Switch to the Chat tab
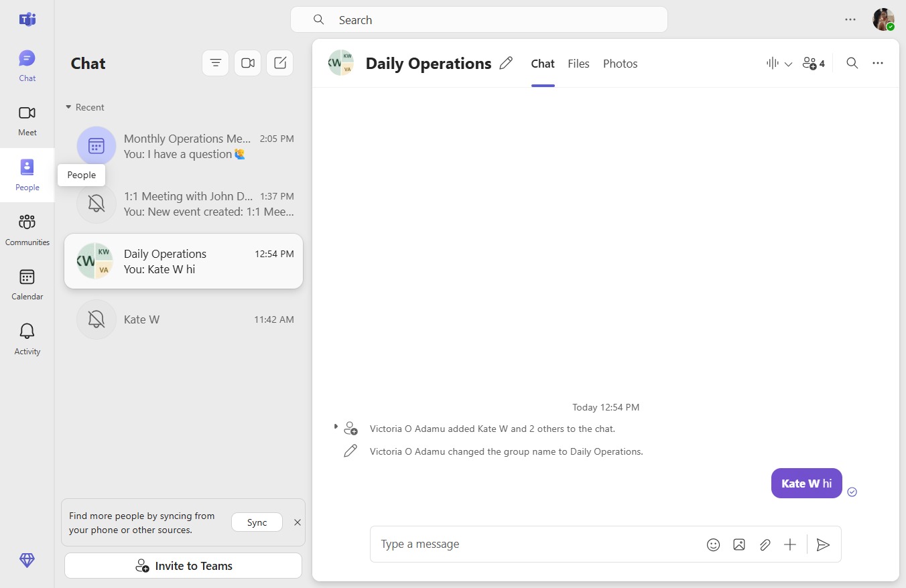This screenshot has width=906, height=588. pyautogui.click(x=543, y=64)
